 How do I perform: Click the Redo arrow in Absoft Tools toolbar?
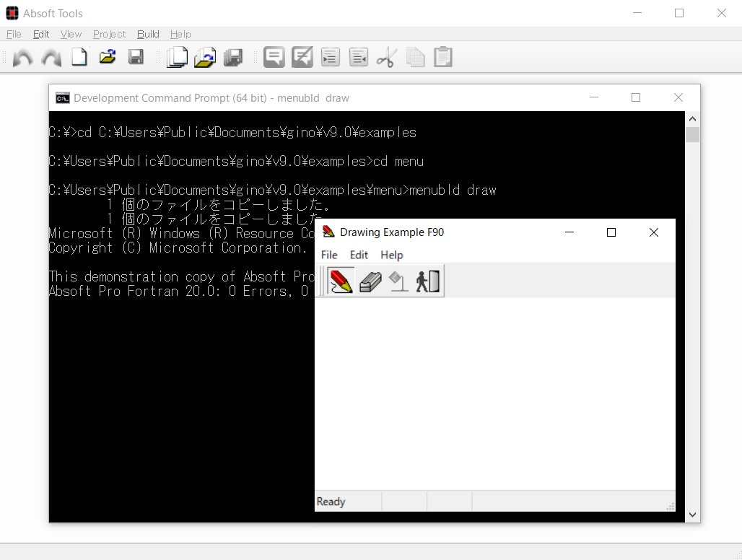tap(51, 58)
